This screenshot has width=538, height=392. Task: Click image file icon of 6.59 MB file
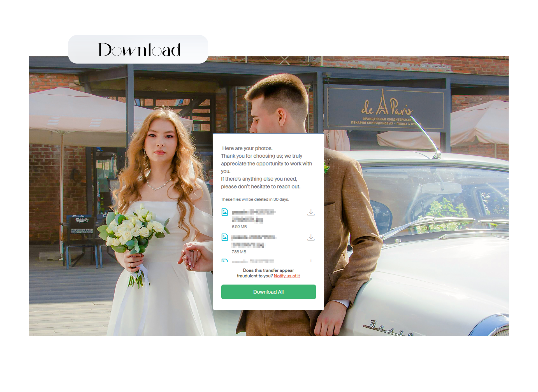[225, 212]
